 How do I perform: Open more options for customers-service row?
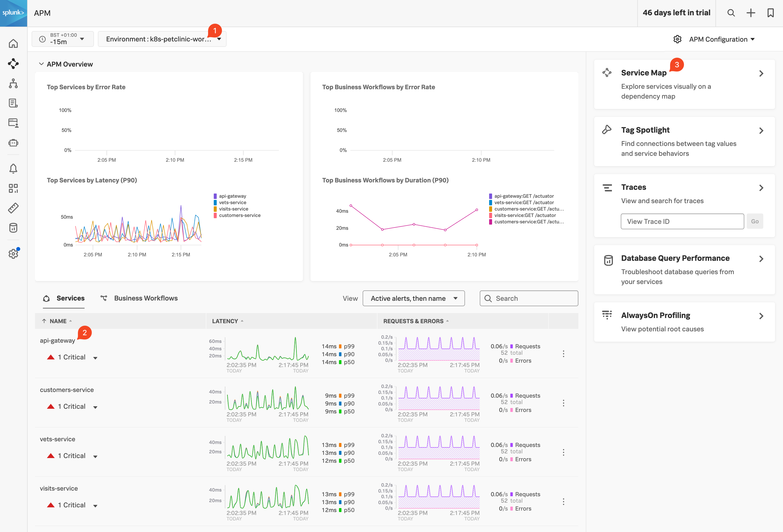563,403
